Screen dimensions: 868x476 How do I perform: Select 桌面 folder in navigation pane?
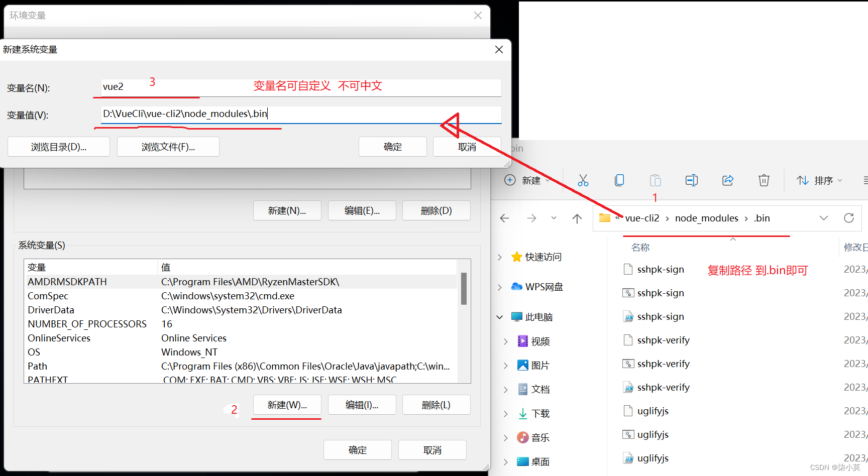click(x=533, y=462)
